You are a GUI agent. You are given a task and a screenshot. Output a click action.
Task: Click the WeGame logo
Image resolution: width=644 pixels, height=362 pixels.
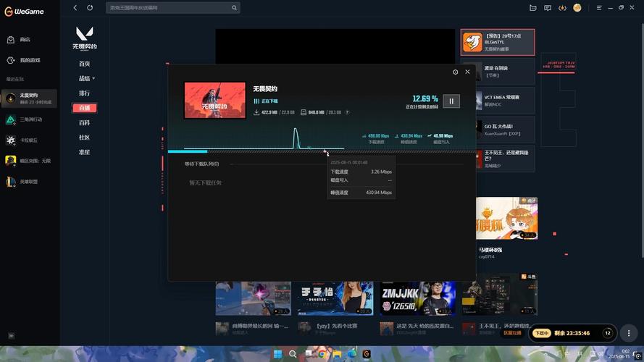click(x=24, y=12)
